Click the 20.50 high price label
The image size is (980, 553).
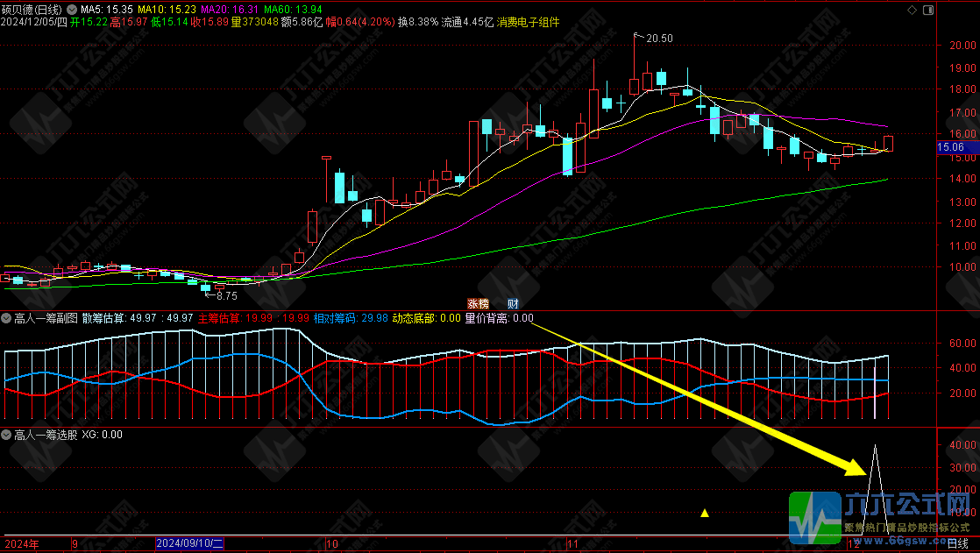(659, 39)
